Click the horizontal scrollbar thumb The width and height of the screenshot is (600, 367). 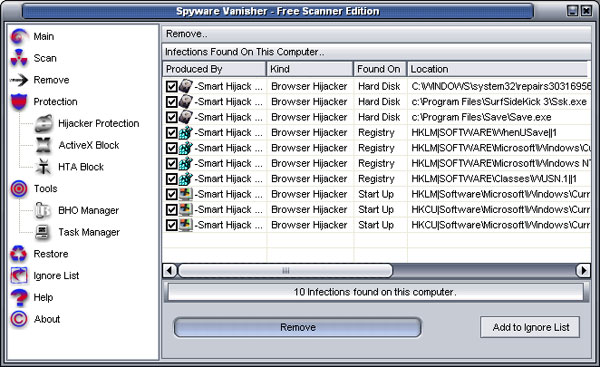pyautogui.click(x=285, y=271)
